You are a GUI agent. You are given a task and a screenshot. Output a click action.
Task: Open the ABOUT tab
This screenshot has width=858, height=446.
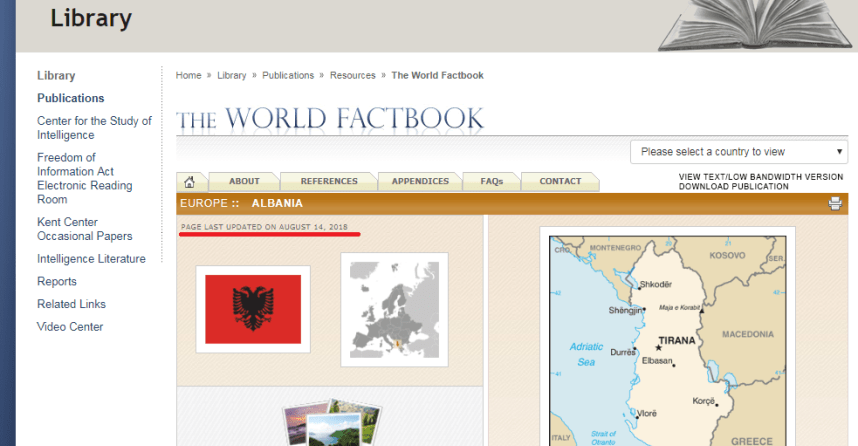pos(244,182)
